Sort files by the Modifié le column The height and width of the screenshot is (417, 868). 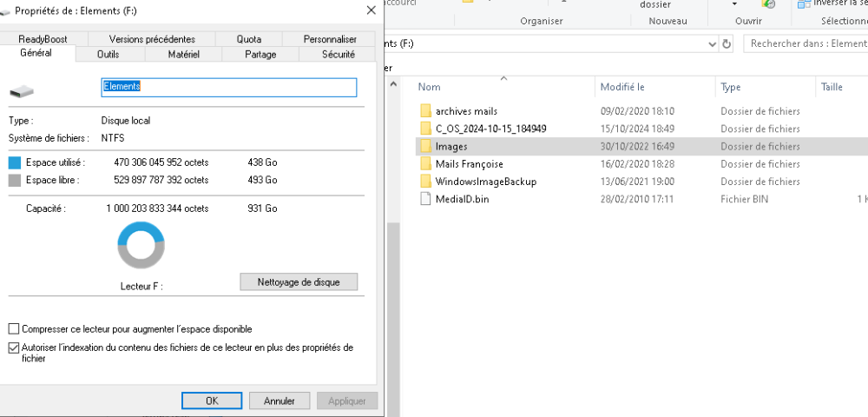622,87
